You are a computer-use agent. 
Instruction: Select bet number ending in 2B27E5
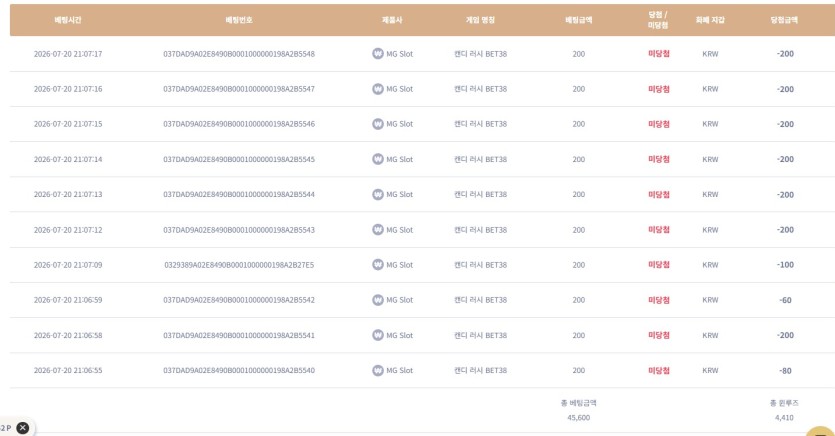(239, 265)
